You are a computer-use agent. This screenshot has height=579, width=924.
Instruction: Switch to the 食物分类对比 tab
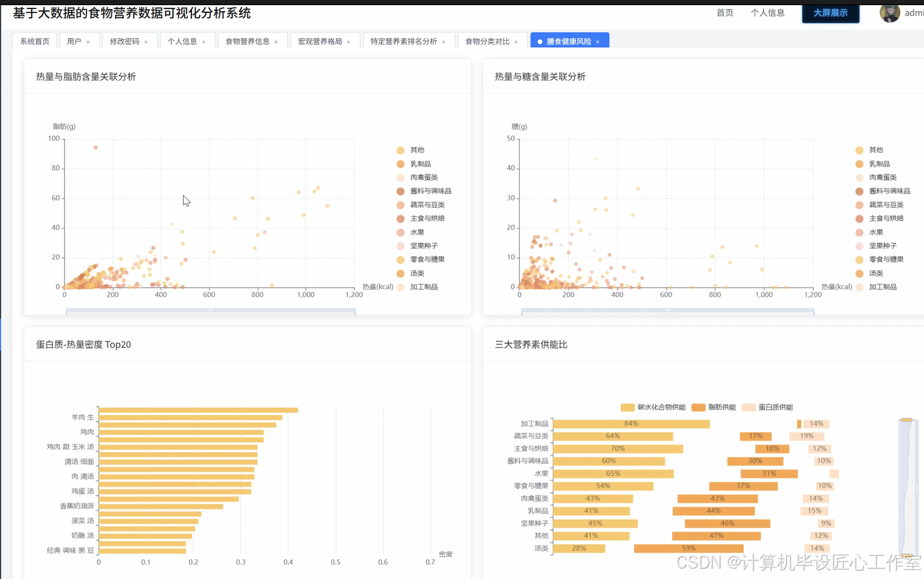(x=488, y=41)
